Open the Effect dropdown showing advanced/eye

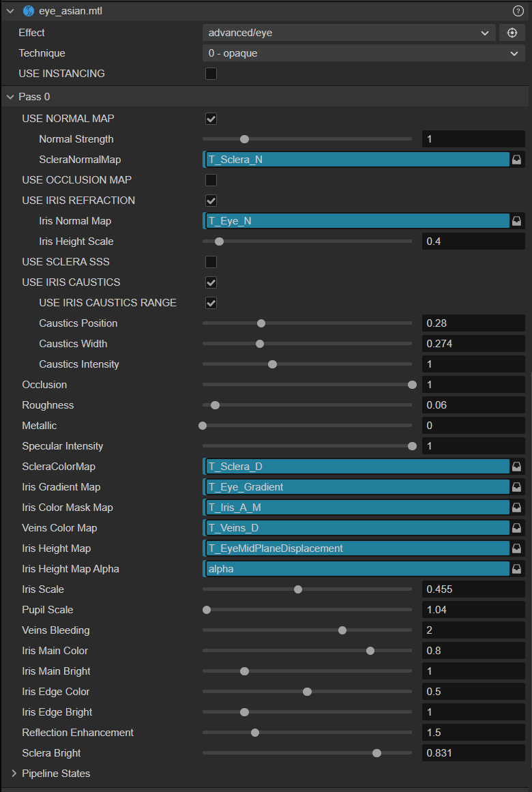(349, 33)
